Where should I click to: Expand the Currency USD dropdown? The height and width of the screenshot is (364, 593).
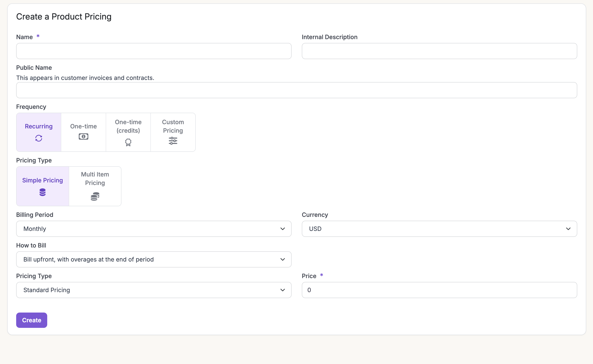coord(439,229)
